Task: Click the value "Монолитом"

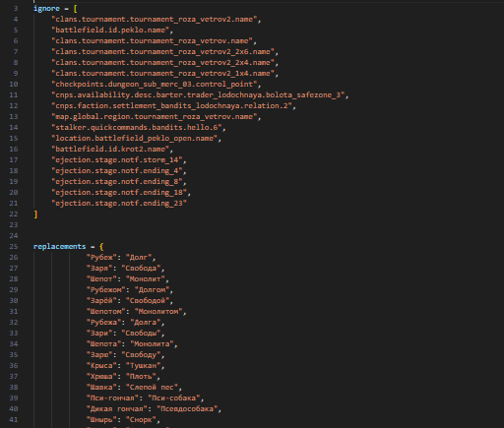Action: (158, 312)
